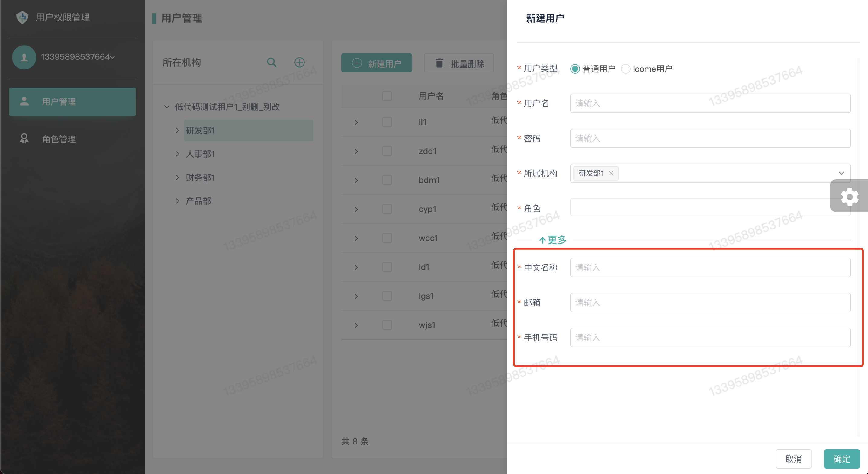Select the icome用户 radio button

click(x=625, y=69)
